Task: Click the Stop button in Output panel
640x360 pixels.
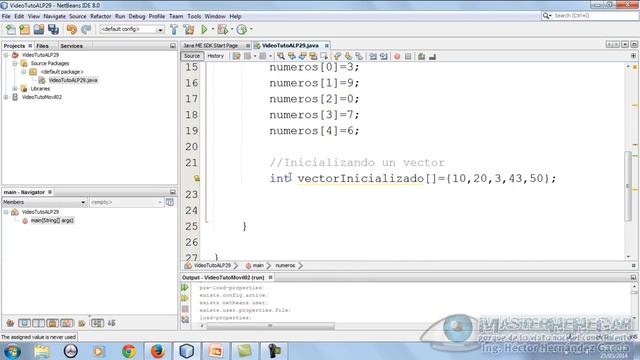Action: 185,309
